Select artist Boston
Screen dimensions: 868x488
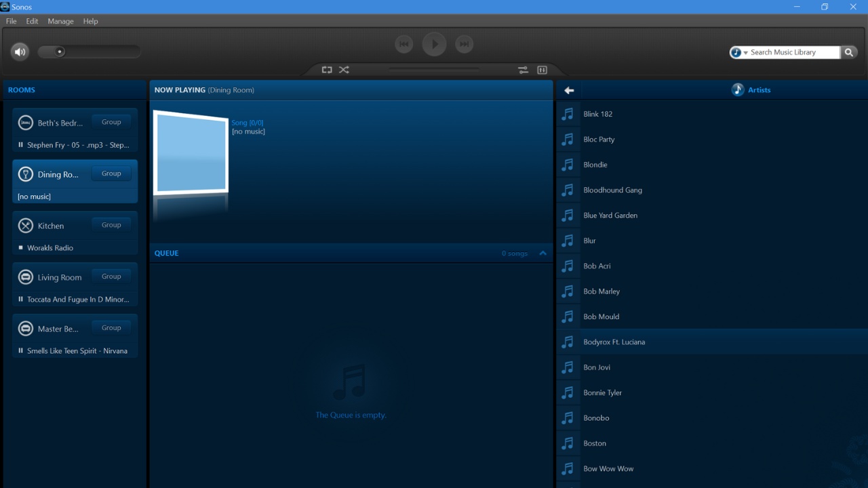pos(712,443)
